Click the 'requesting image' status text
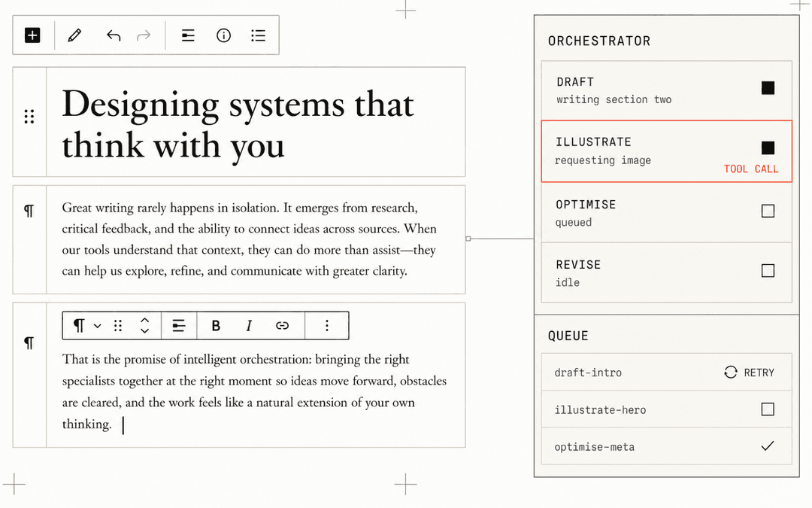 click(603, 161)
